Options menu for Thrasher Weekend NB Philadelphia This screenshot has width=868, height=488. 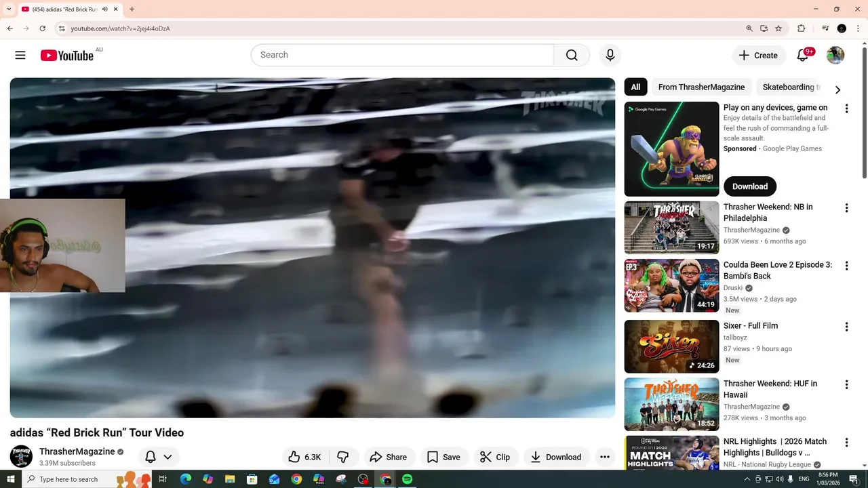[x=846, y=208]
